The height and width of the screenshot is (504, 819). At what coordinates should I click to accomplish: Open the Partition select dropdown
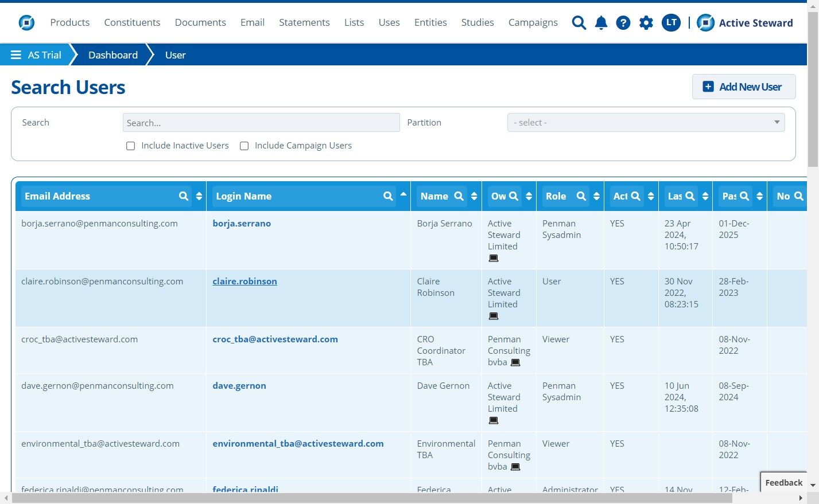pyautogui.click(x=646, y=123)
